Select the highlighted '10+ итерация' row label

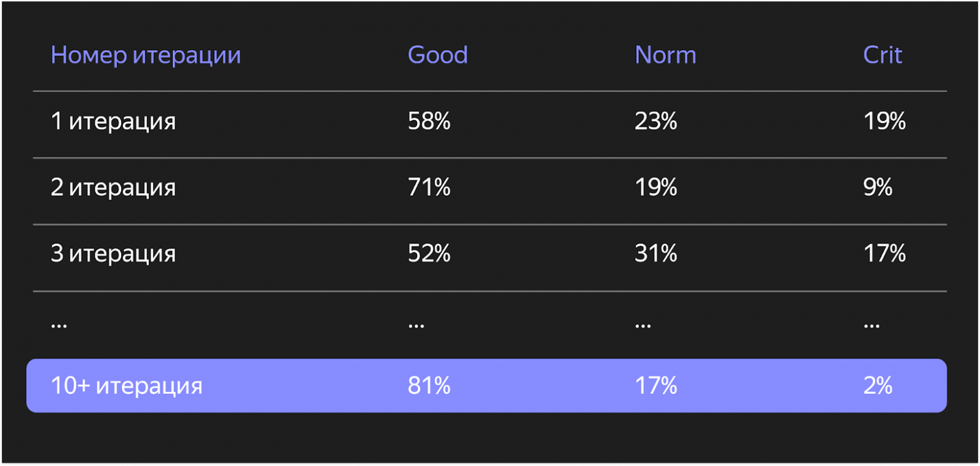click(126, 386)
